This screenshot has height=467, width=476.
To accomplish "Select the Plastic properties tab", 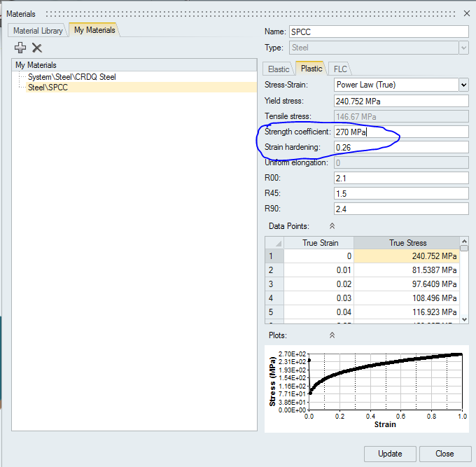I will [311, 69].
